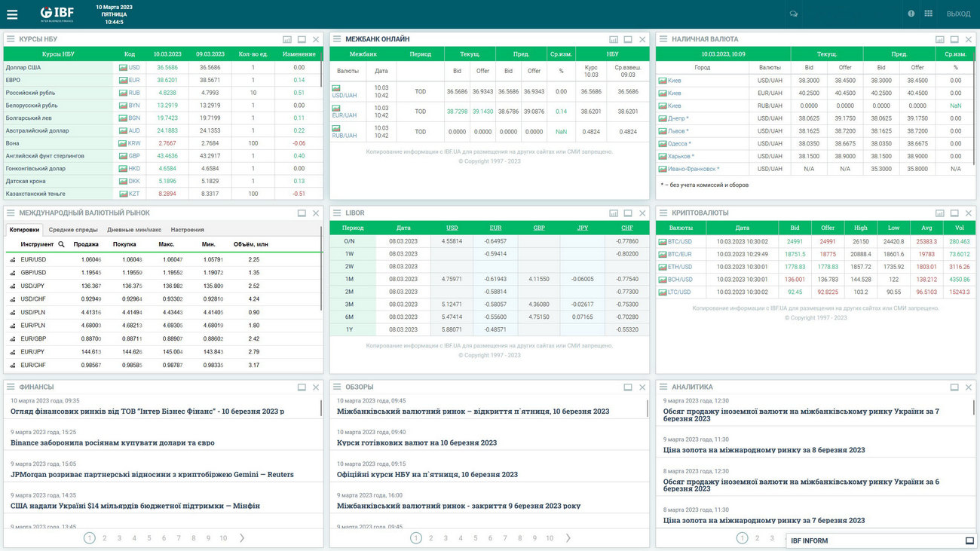The height and width of the screenshot is (551, 980).
Task: Expand the Наличная валюта panel to fullscreen
Action: click(954, 39)
